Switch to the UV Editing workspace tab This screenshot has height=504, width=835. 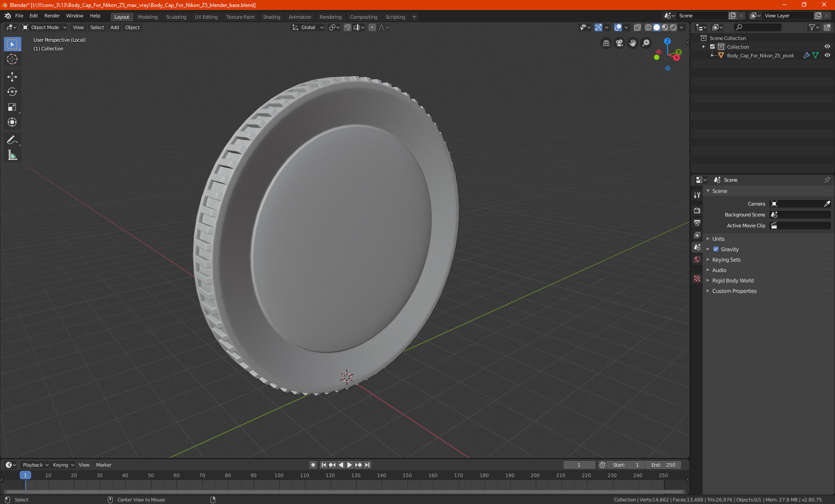point(206,17)
